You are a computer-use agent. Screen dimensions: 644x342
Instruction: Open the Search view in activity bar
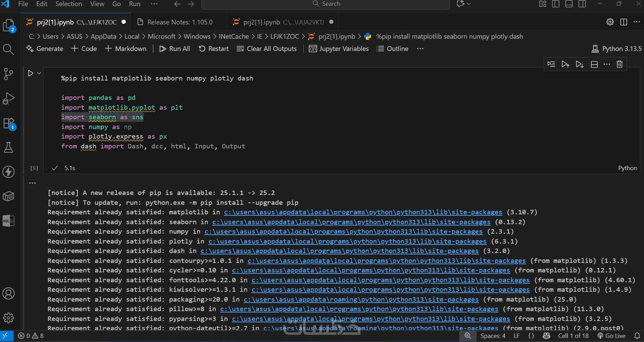(8, 50)
